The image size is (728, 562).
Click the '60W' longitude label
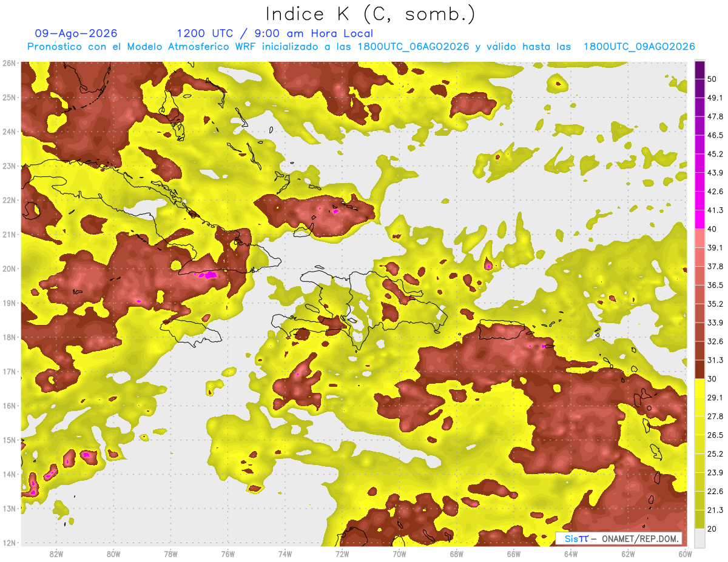685,554
